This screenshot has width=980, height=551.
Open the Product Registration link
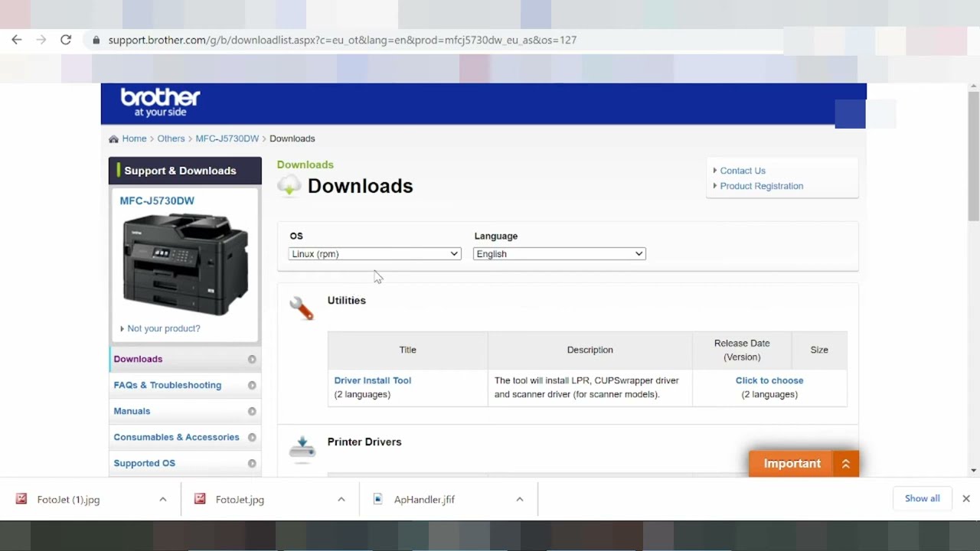click(x=762, y=186)
